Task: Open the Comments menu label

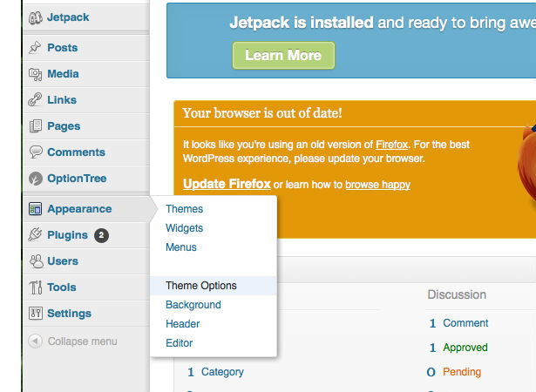Action: coord(76,152)
